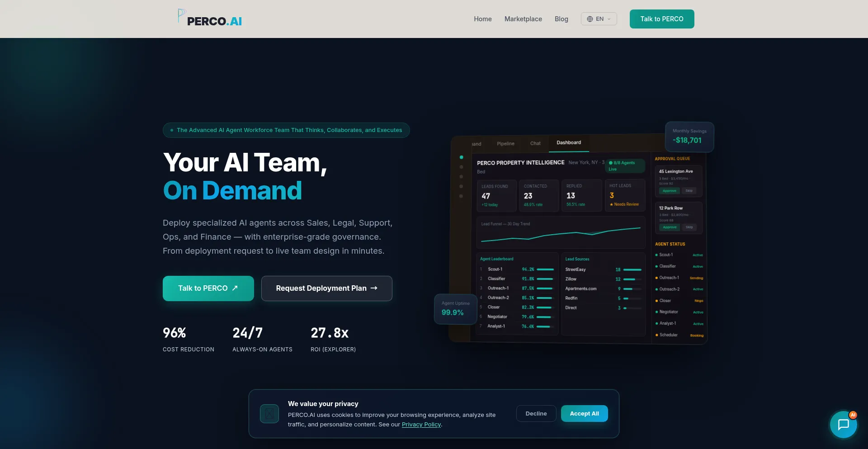Viewport: 868px width, 449px height.
Task: Click the Lead Funnel 30 Day Trend chart
Action: pos(561,232)
